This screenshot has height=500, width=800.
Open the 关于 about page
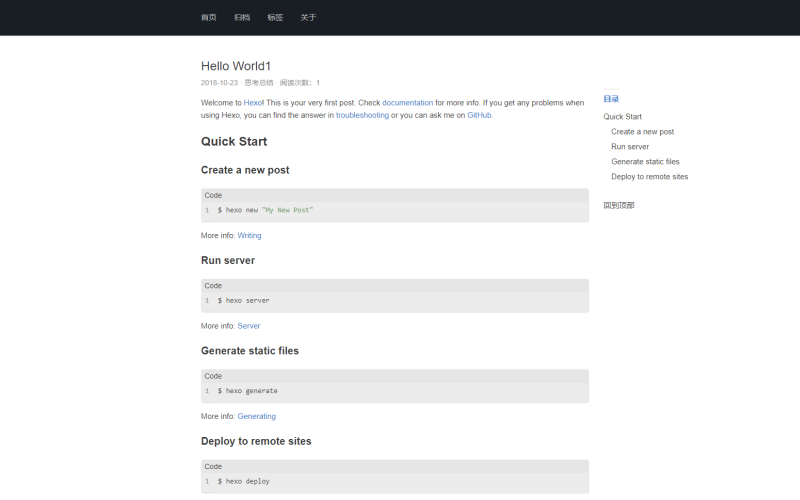[308, 17]
